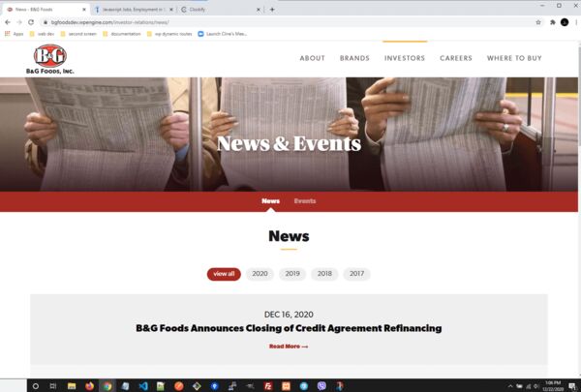This screenshot has height=392, width=581.
Task: Open Windows Cortana search circle
Action: 36,386
